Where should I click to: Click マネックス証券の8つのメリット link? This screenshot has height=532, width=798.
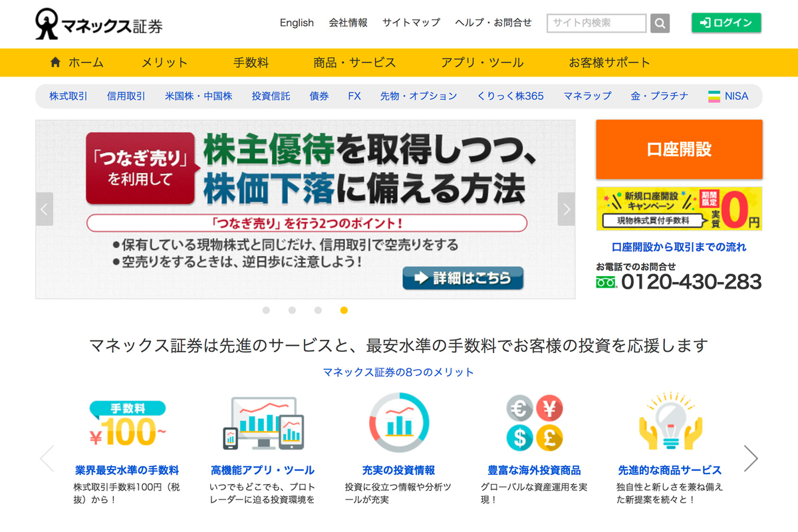tap(398, 372)
